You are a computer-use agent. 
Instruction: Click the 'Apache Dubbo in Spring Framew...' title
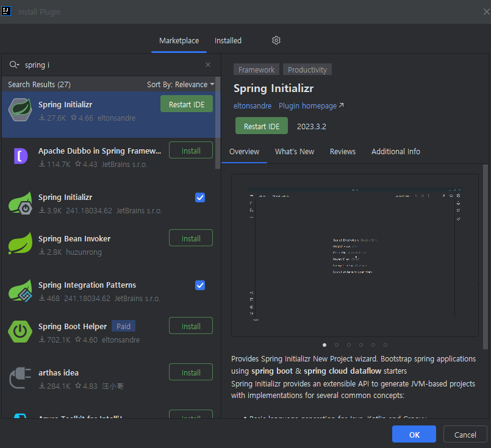click(99, 151)
